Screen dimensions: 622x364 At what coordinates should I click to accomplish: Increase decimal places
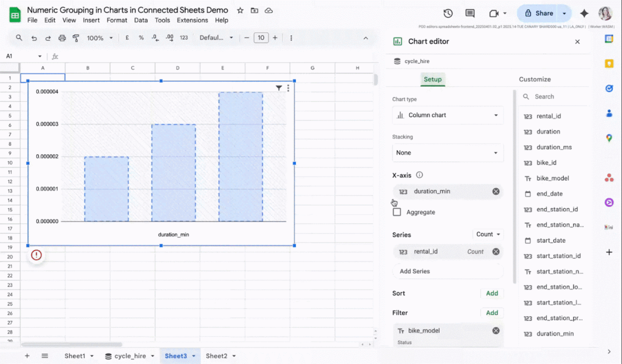[169, 38]
